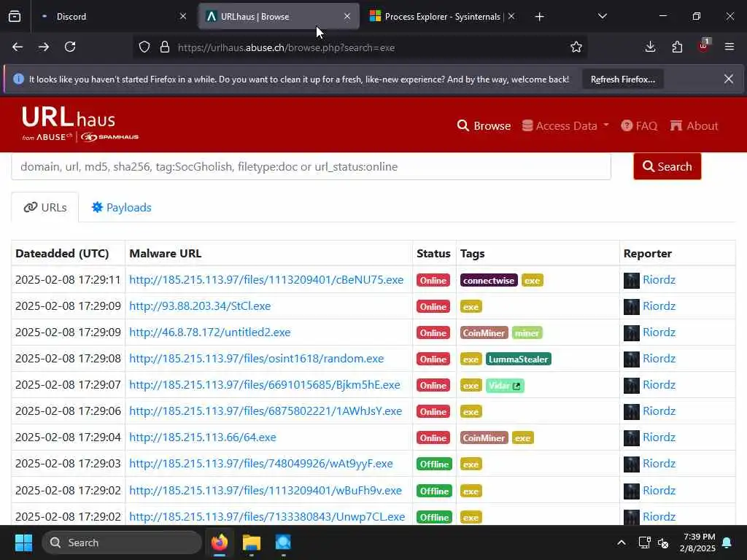Open 1AWhJsY.exe malware URL link

coord(266,411)
